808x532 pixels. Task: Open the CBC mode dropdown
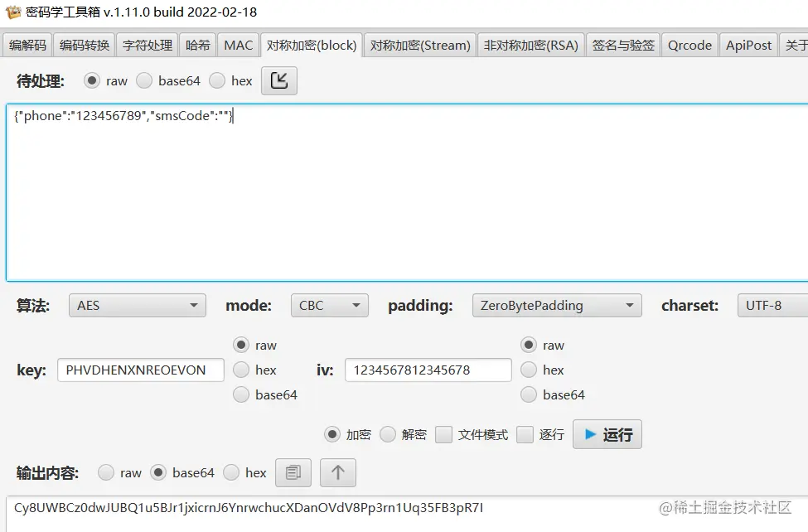pyautogui.click(x=330, y=305)
